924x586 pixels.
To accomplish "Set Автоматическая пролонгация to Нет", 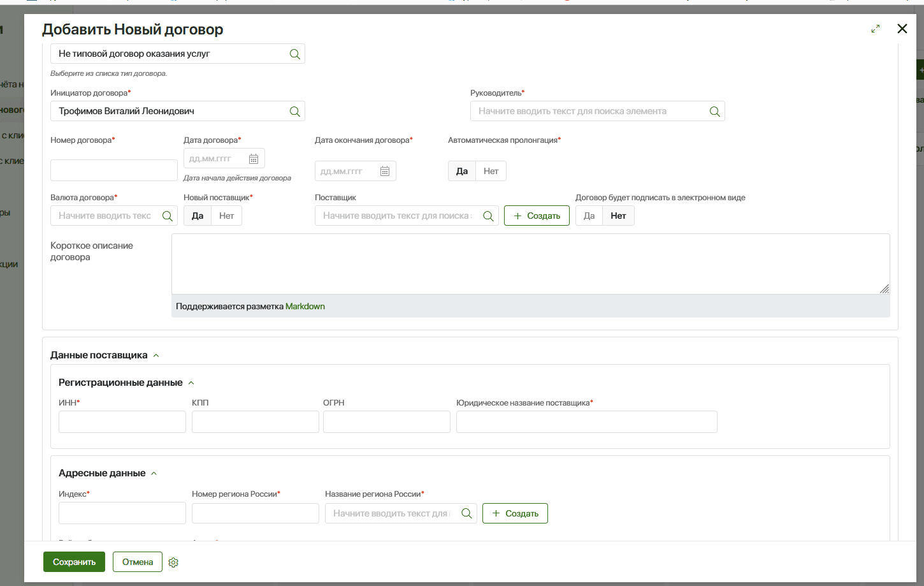I will click(x=491, y=172).
